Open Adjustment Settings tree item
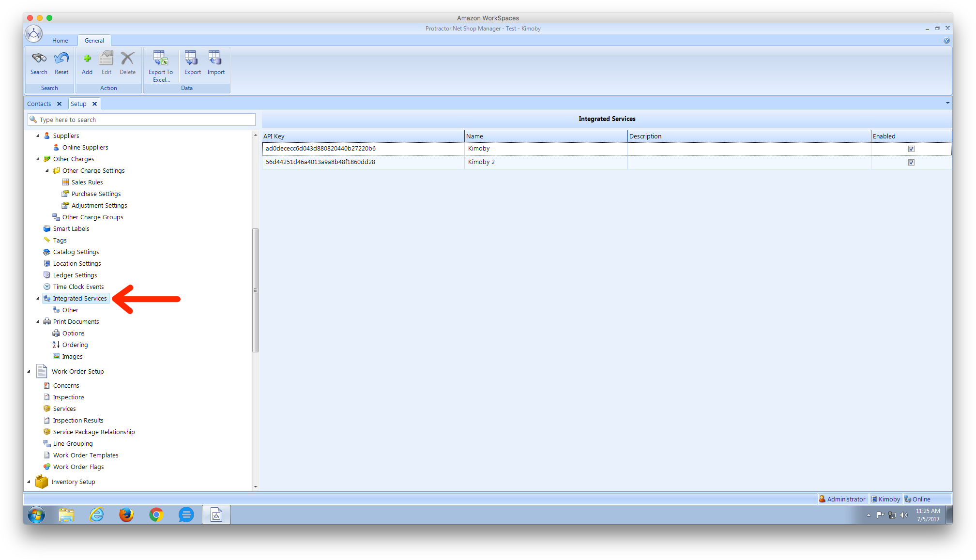 tap(99, 206)
